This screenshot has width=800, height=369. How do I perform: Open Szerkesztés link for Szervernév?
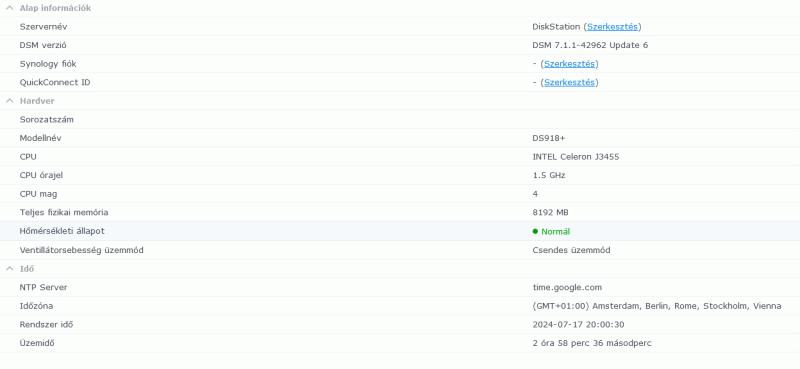coord(612,27)
